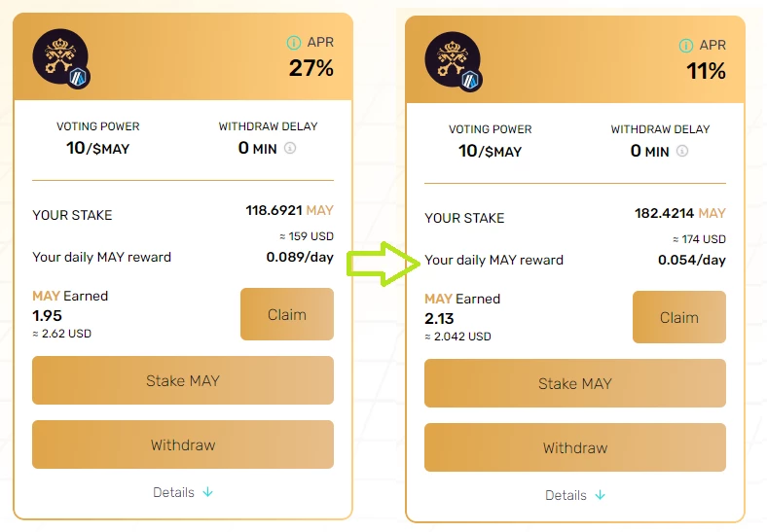Open withdraw delay info icon on left card

click(x=290, y=148)
